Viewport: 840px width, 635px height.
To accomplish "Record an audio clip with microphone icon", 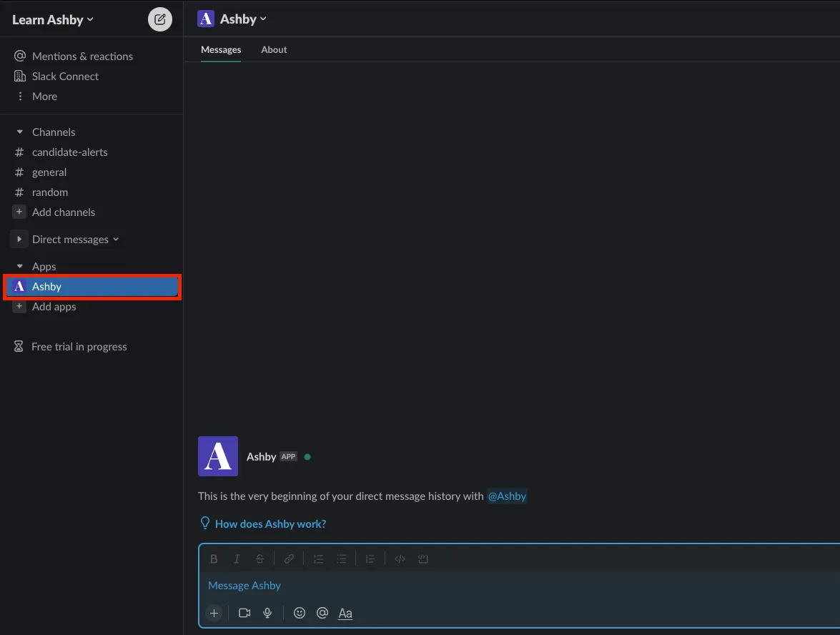I will (x=267, y=613).
